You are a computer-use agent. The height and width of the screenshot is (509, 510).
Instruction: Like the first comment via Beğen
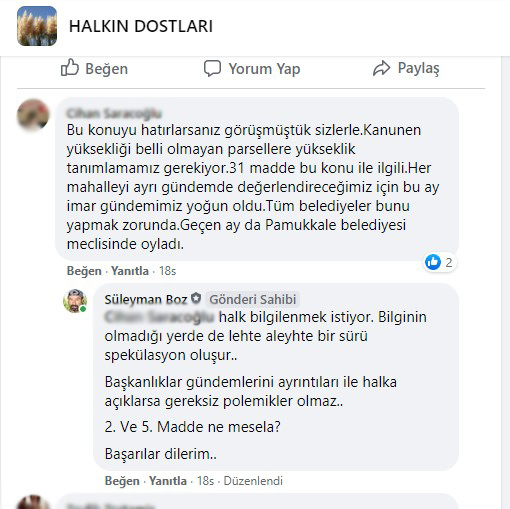pos(84,271)
